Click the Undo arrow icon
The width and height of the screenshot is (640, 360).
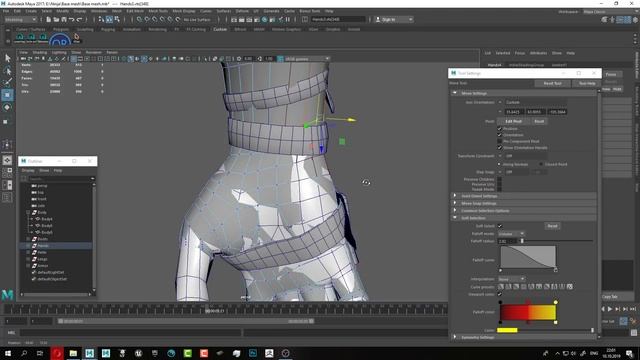(x=71, y=19)
